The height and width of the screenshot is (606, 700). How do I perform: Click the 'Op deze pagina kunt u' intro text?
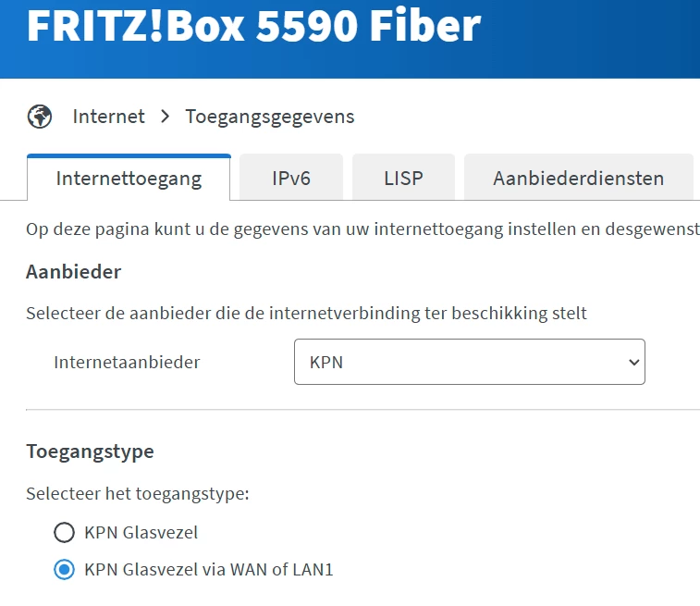(363, 229)
